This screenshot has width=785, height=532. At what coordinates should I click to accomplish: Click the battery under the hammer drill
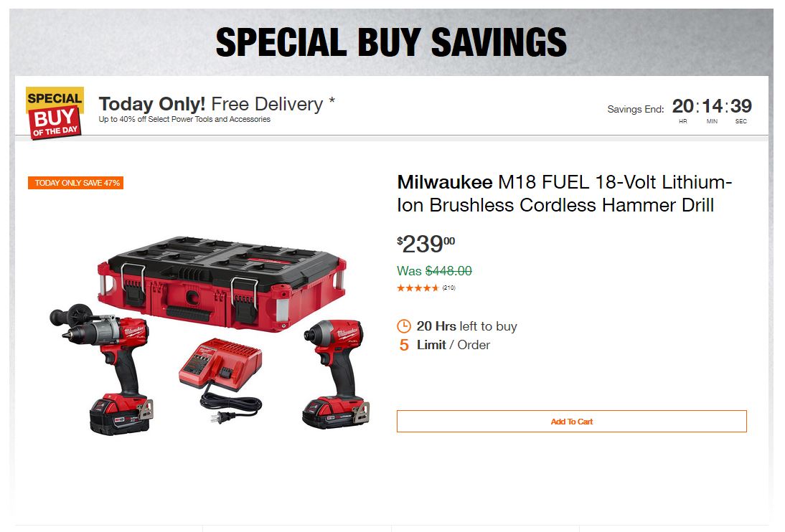click(119, 413)
